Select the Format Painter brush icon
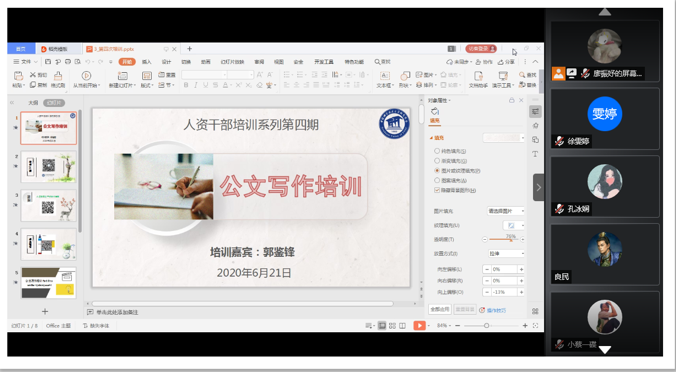 click(58, 76)
